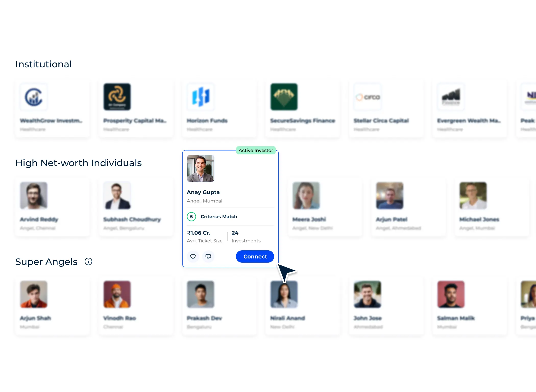Image resolution: width=536 pixels, height=392 pixels.
Task: Click Vinodh Rao name text
Action: click(119, 318)
